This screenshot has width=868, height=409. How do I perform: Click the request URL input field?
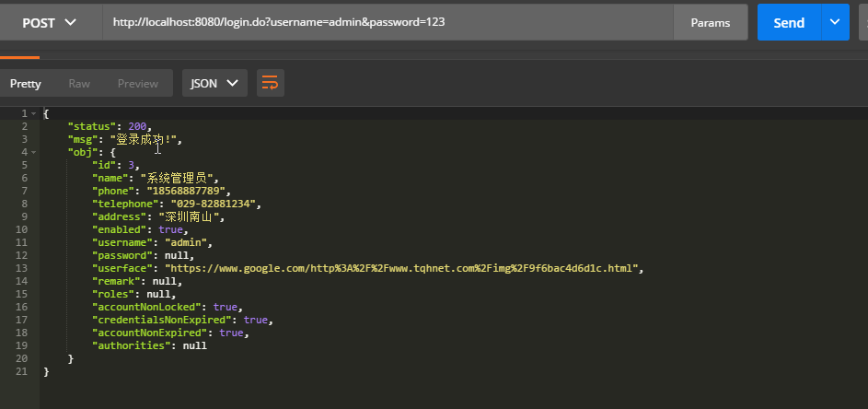coord(388,23)
